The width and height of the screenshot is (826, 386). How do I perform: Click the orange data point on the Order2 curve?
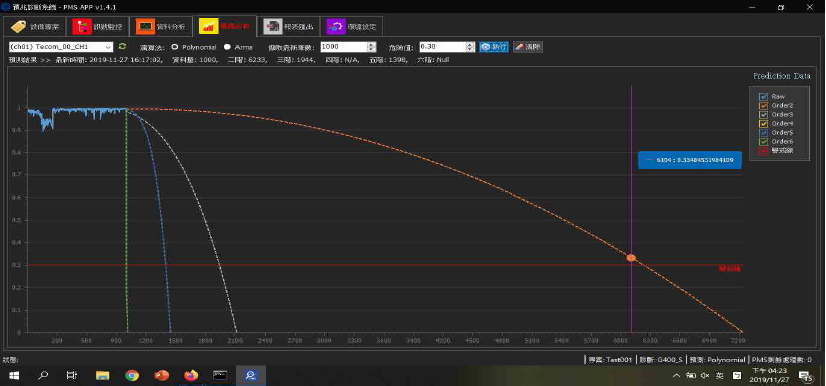631,258
